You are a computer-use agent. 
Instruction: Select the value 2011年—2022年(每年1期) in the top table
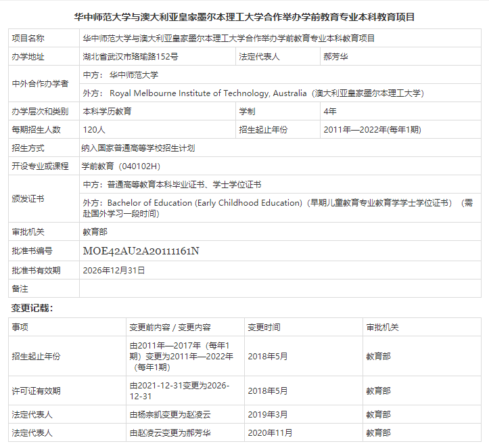(x=373, y=129)
